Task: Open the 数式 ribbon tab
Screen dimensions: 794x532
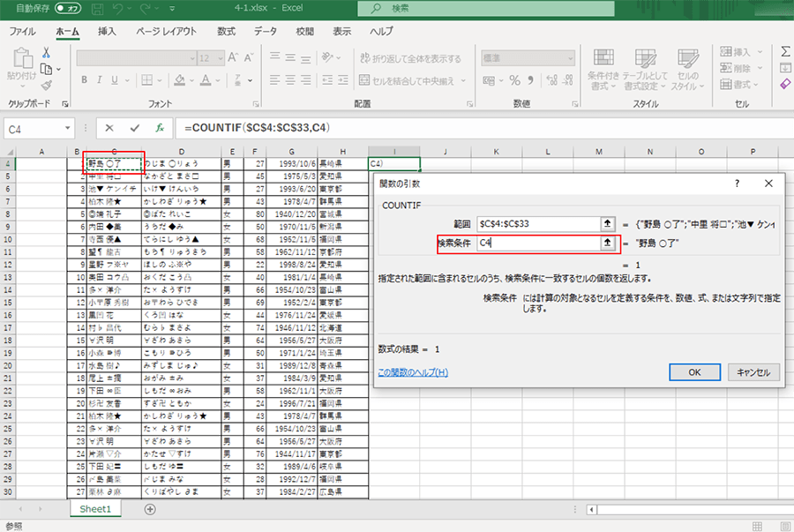Action: coord(227,32)
